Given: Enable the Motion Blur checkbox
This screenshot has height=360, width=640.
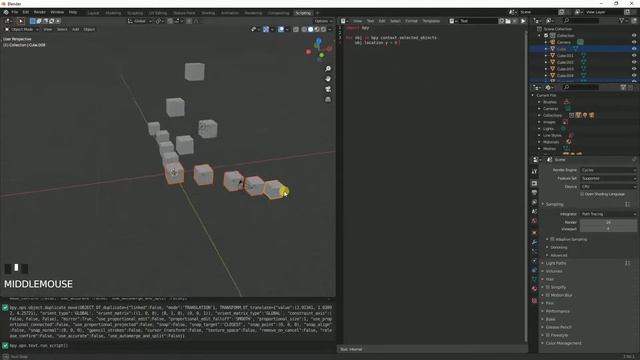Looking at the screenshot, I should pos(547,295).
